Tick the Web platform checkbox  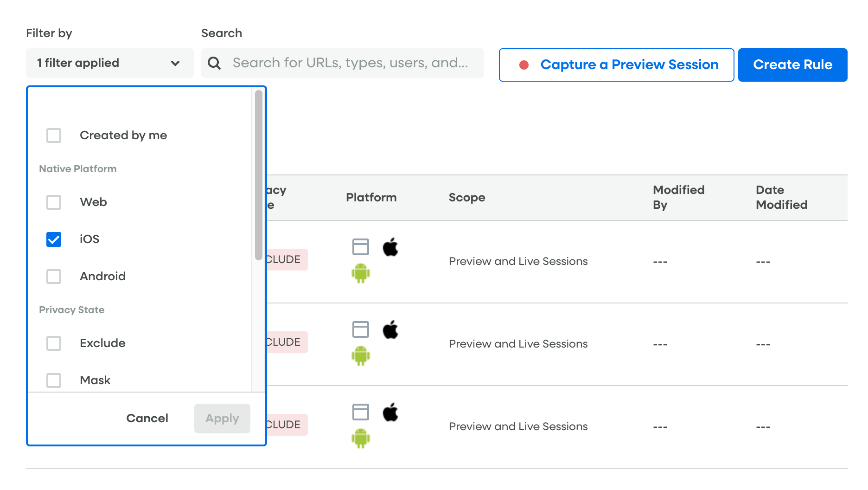54,202
